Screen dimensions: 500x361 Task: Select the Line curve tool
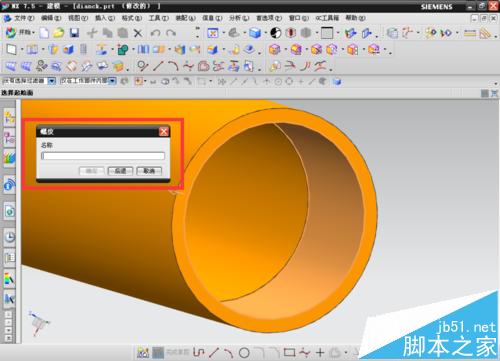[158, 66]
